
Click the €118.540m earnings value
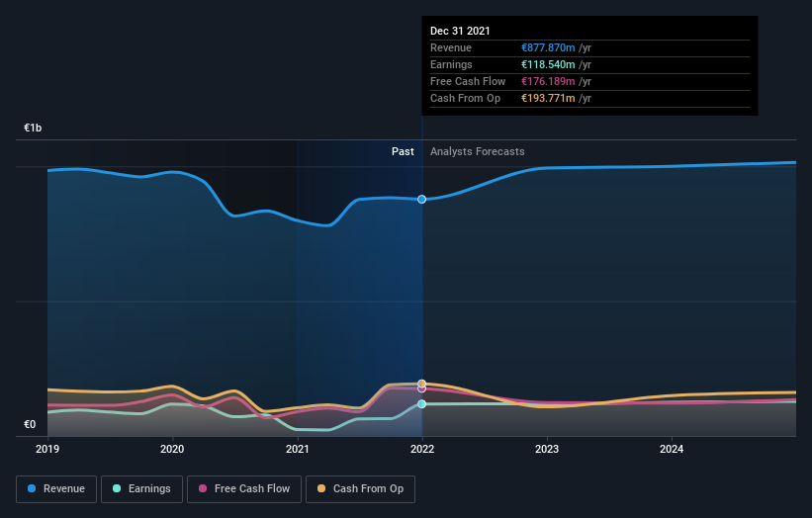point(548,64)
